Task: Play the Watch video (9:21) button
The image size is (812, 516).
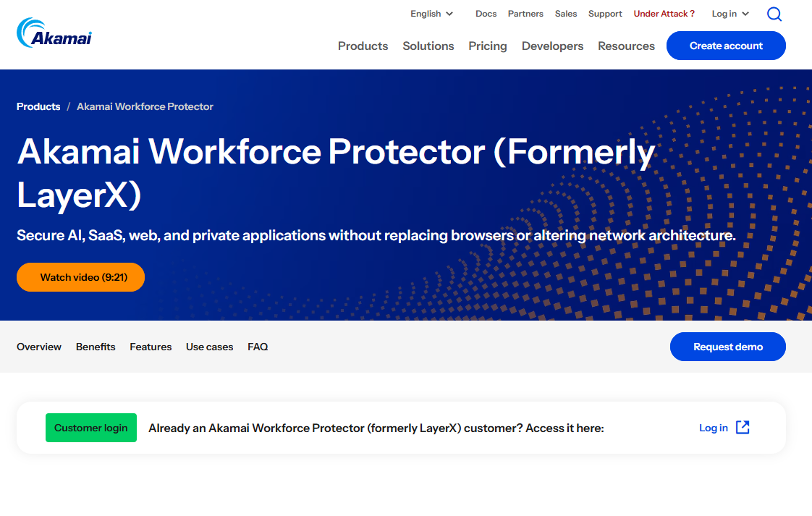Action: tap(81, 277)
